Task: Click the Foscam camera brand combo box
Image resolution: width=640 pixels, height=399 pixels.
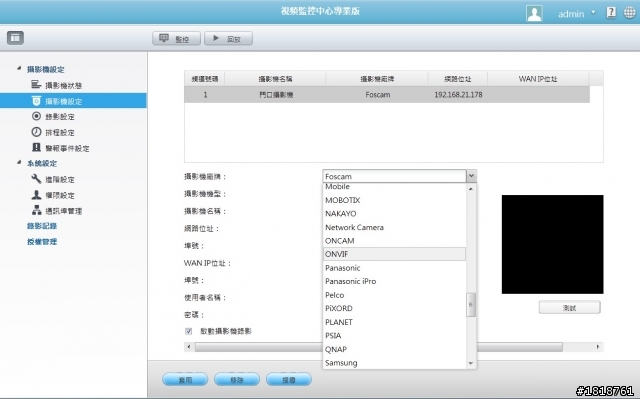Action: coord(394,176)
